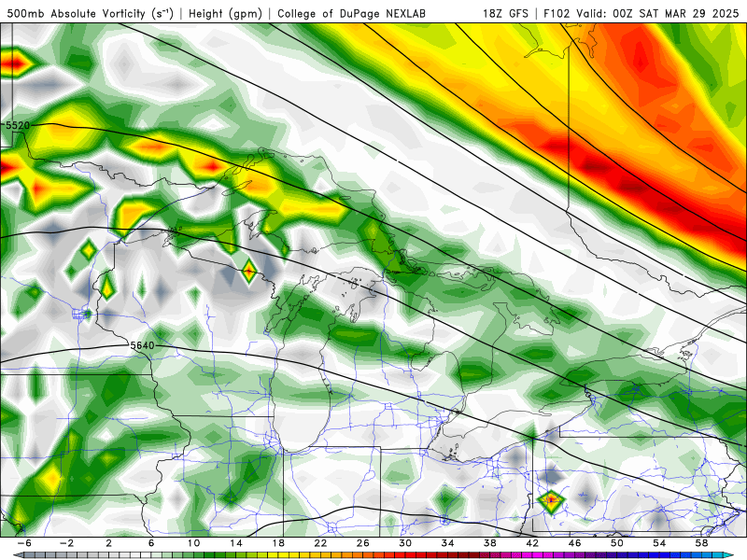Click the 'F102' forecast hour text

click(x=557, y=14)
